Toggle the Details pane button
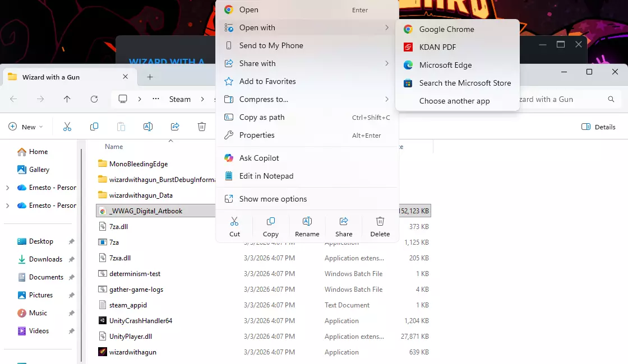Screen dimensions: 628x364 click(598, 127)
